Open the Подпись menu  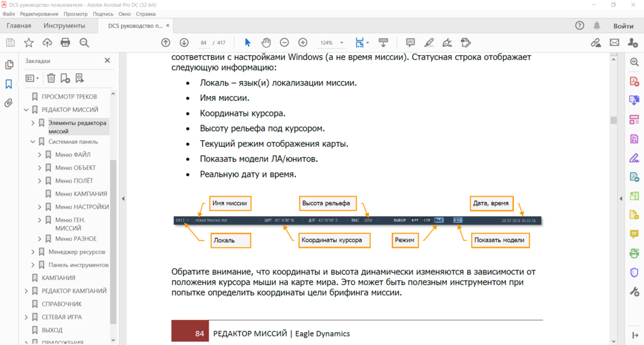tap(103, 14)
